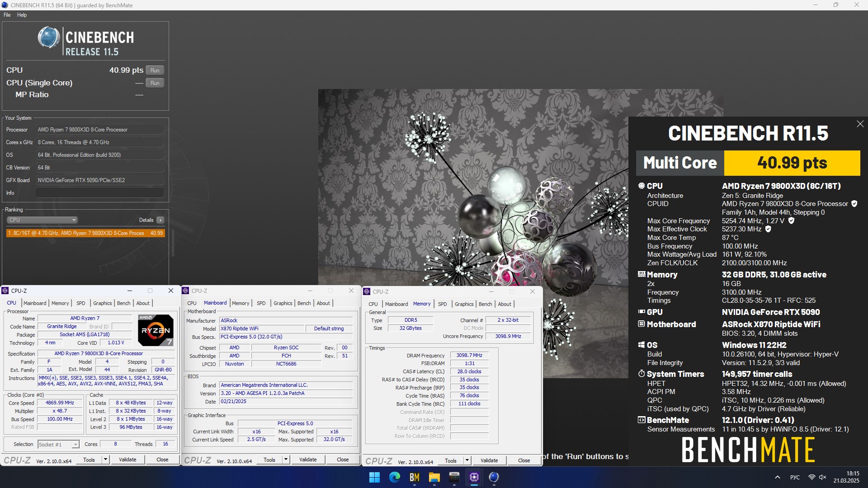Click the BenchMate section icon
This screenshot has height=488, width=868.
641,420
